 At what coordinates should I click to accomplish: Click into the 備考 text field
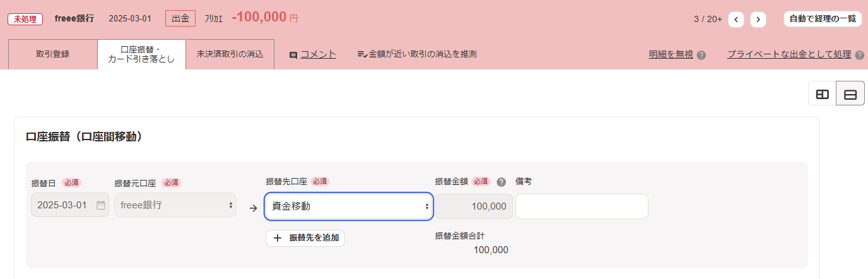pos(582,206)
